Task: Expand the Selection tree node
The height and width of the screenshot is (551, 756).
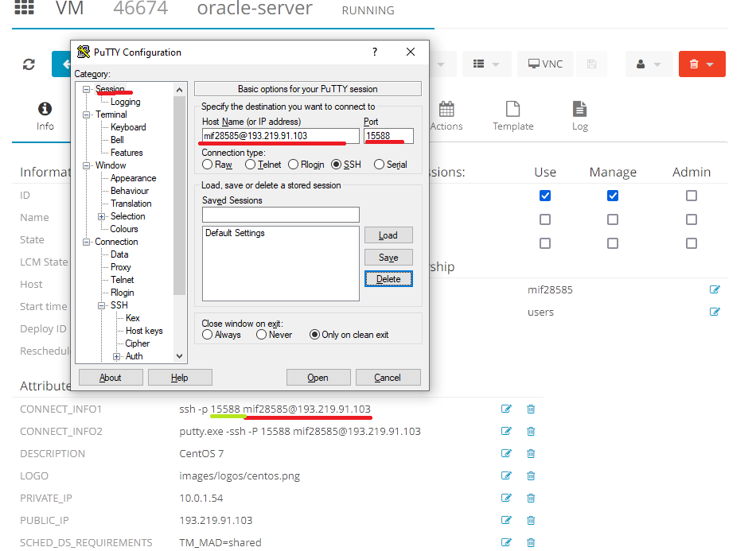Action: pos(102,217)
